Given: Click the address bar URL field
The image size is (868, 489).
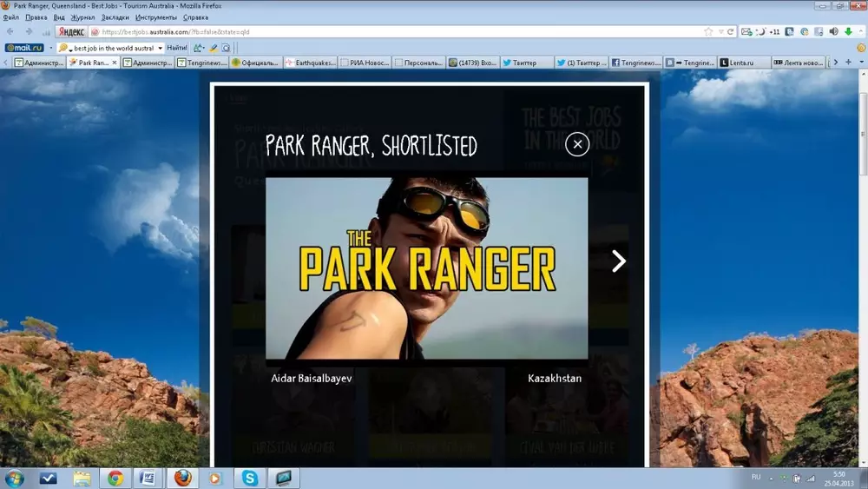Looking at the screenshot, I should click(x=391, y=31).
